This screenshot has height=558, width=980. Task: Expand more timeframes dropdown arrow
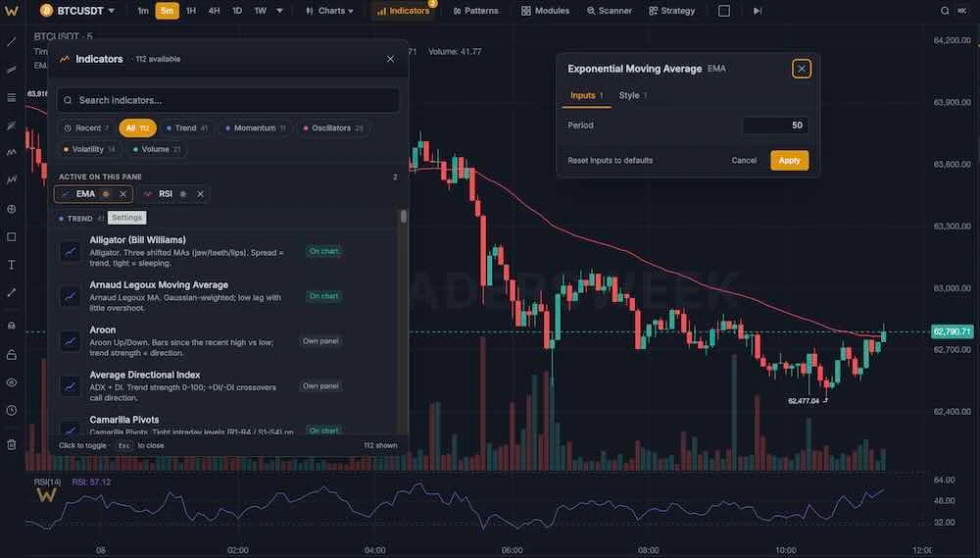(x=279, y=11)
